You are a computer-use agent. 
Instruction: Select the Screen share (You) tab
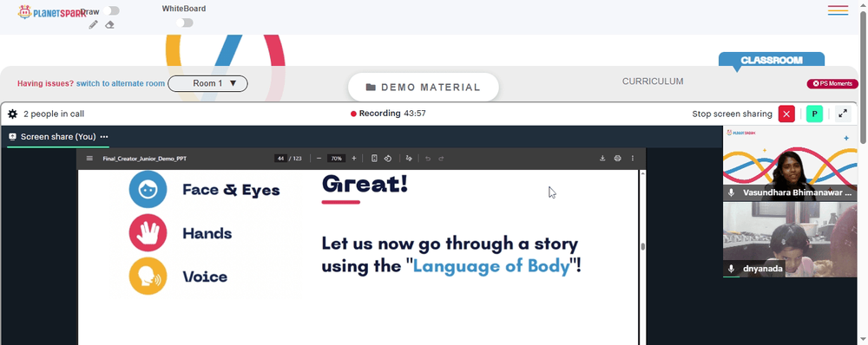pos(58,137)
